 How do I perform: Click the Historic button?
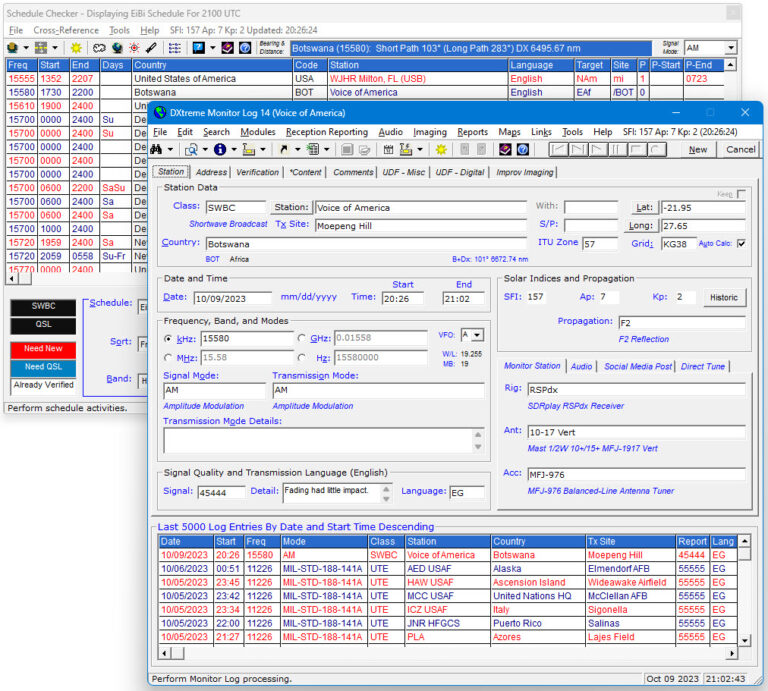click(723, 297)
